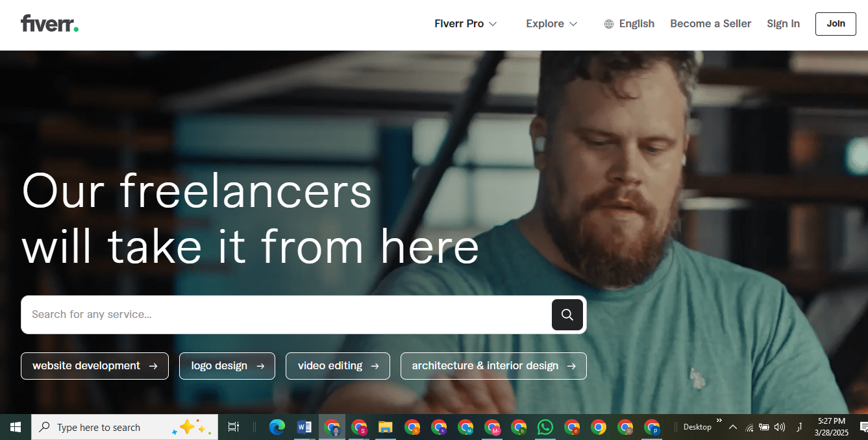Viewport: 868px width, 440px height.
Task: Open the volume speaker icon
Action: click(780, 427)
